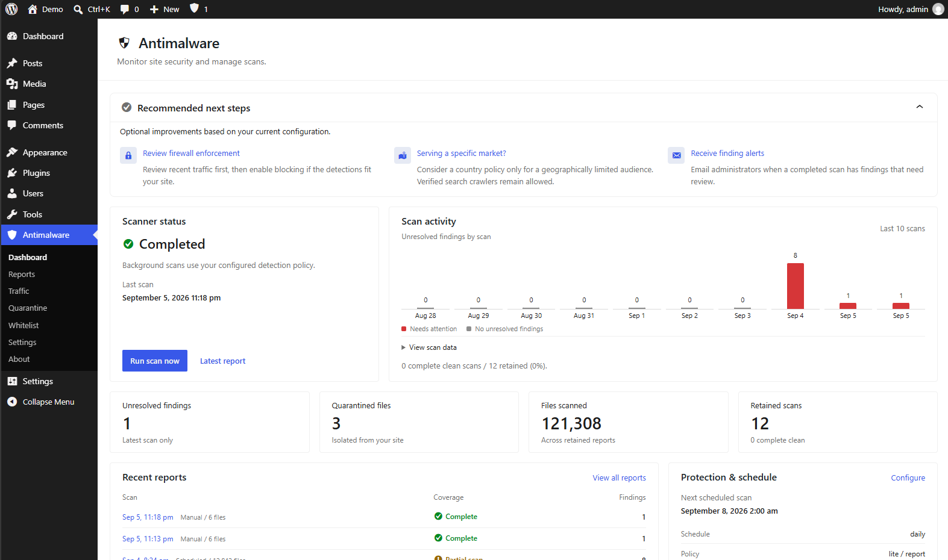The height and width of the screenshot is (560, 948).
Task: Open the Sep 5, 11:13 pm report
Action: 148,539
